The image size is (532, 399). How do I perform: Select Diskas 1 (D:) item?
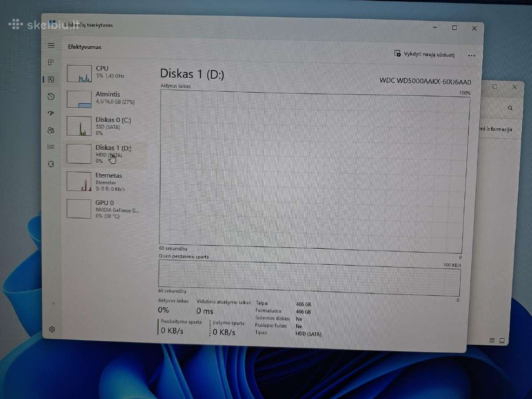(105, 154)
